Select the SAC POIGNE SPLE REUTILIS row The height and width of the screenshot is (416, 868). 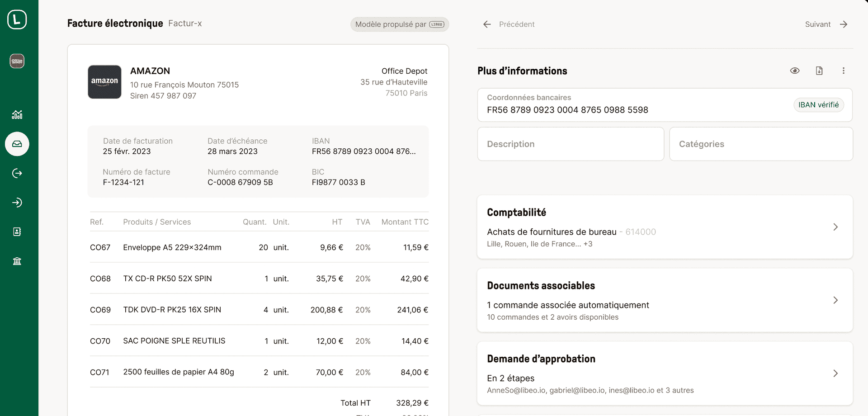click(x=259, y=341)
